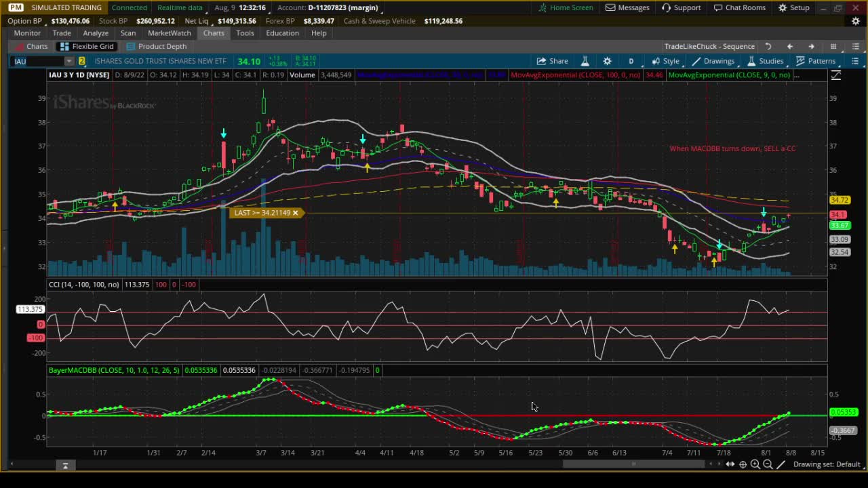Open Chat Rooms
Screen dimensions: 868x488
(x=739, y=7)
